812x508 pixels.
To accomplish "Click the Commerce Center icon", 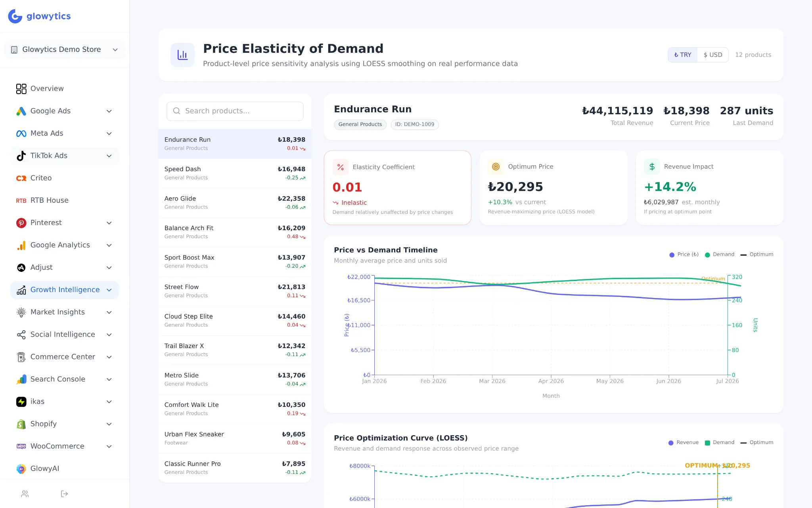I will pyautogui.click(x=21, y=357).
